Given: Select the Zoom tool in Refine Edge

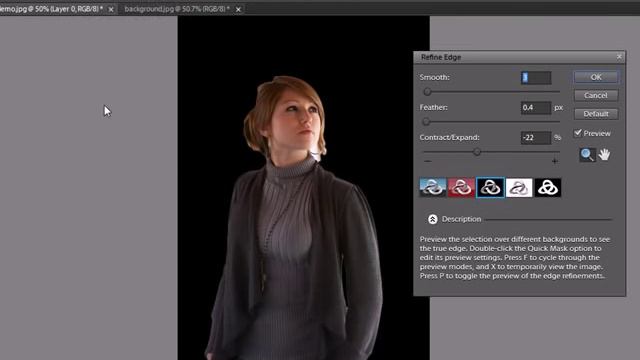Looking at the screenshot, I should [587, 155].
